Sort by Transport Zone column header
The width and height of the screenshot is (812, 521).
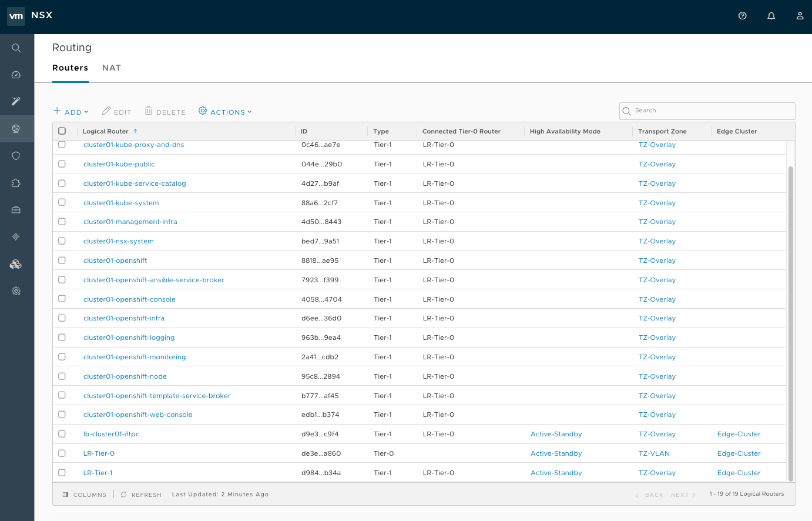coord(662,131)
